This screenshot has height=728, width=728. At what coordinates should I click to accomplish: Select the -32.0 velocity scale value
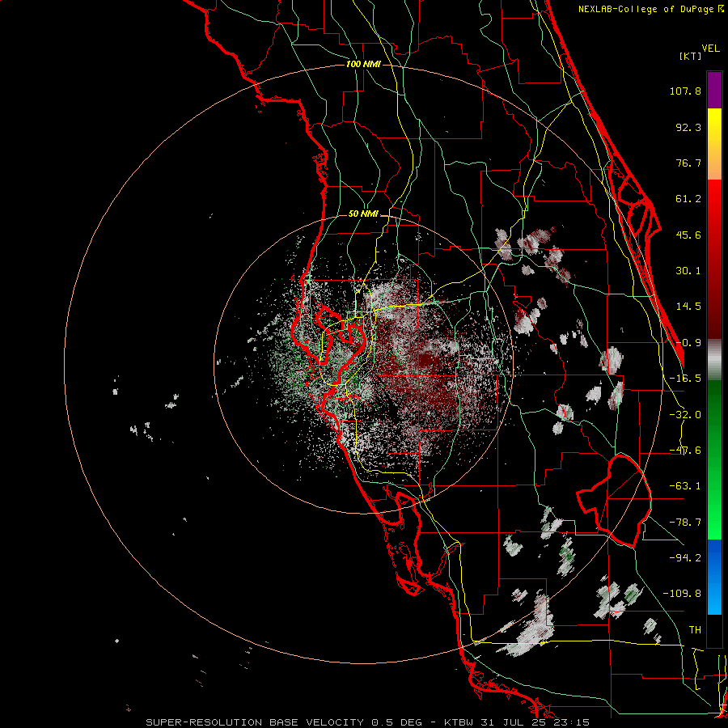[x=685, y=415]
